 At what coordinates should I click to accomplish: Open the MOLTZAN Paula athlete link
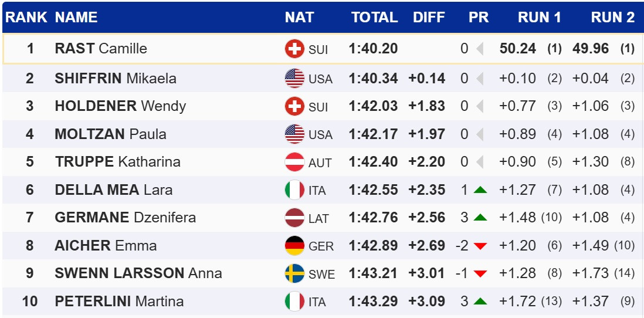[x=110, y=134]
